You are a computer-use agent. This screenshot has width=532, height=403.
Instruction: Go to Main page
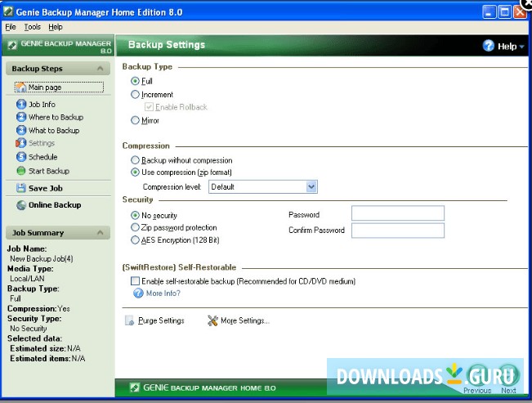click(45, 87)
